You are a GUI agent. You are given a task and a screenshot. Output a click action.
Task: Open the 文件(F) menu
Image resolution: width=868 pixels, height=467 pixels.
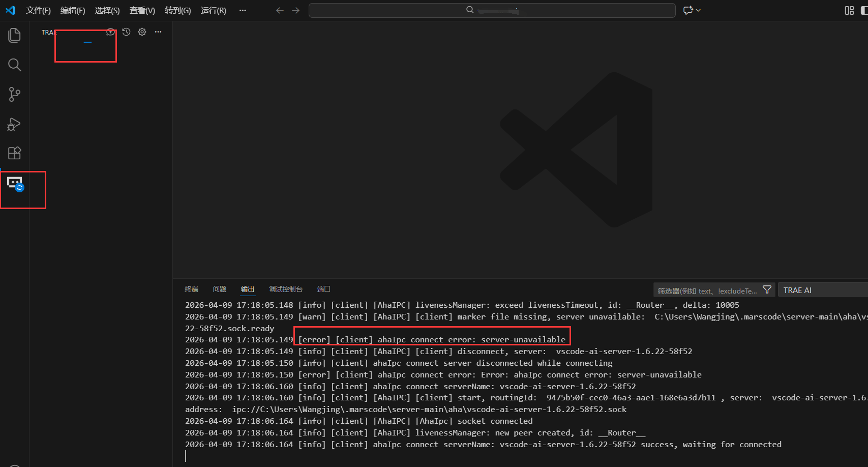(x=38, y=10)
